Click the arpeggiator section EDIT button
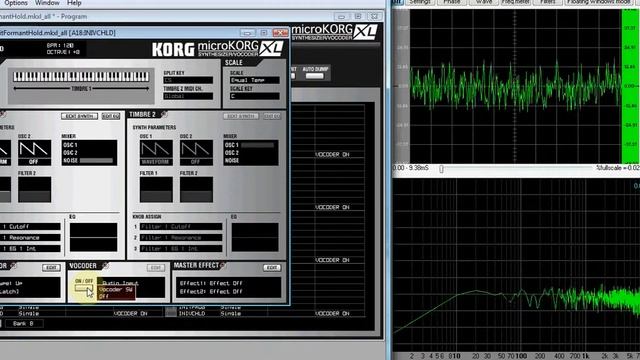The height and width of the screenshot is (360, 640). (x=51, y=268)
